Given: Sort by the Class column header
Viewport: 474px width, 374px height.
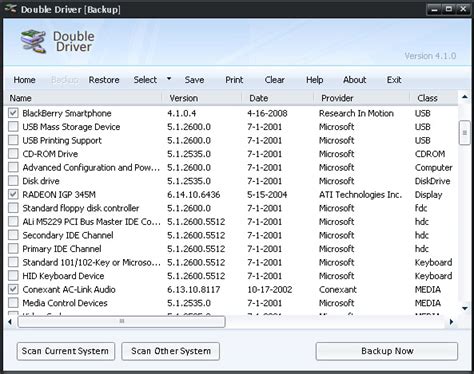Looking at the screenshot, I should tap(434, 98).
